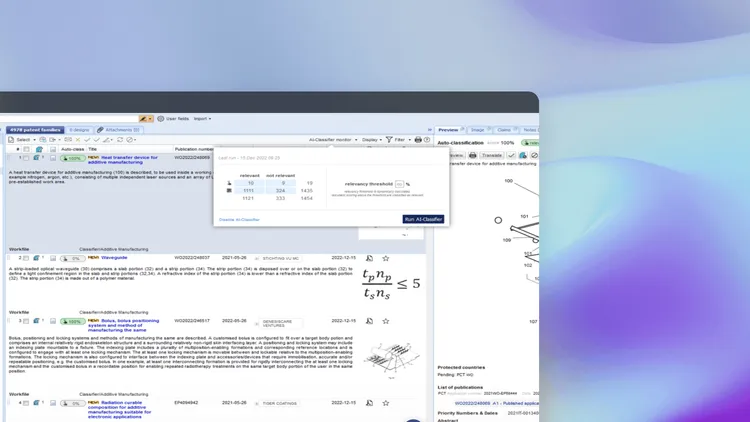This screenshot has height=422, width=750.
Task: Expand the highlighter dropdown arrow
Action: click(x=150, y=119)
